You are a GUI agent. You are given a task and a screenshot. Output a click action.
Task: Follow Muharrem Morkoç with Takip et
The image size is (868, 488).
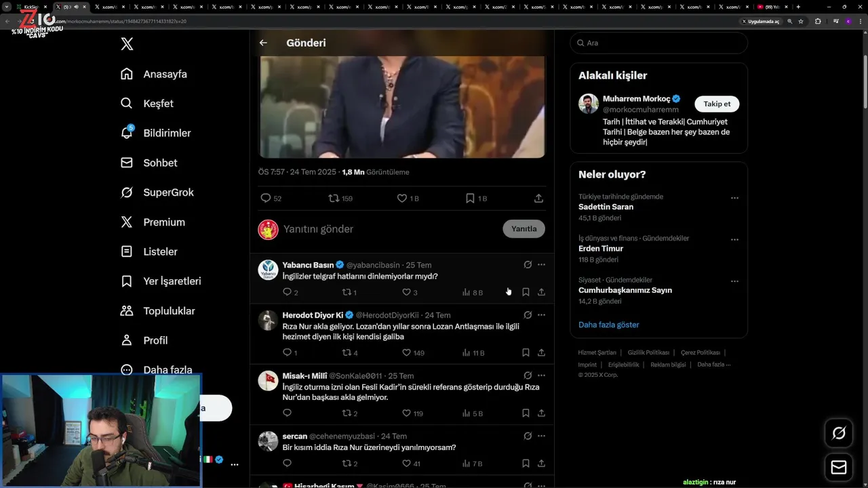click(717, 104)
